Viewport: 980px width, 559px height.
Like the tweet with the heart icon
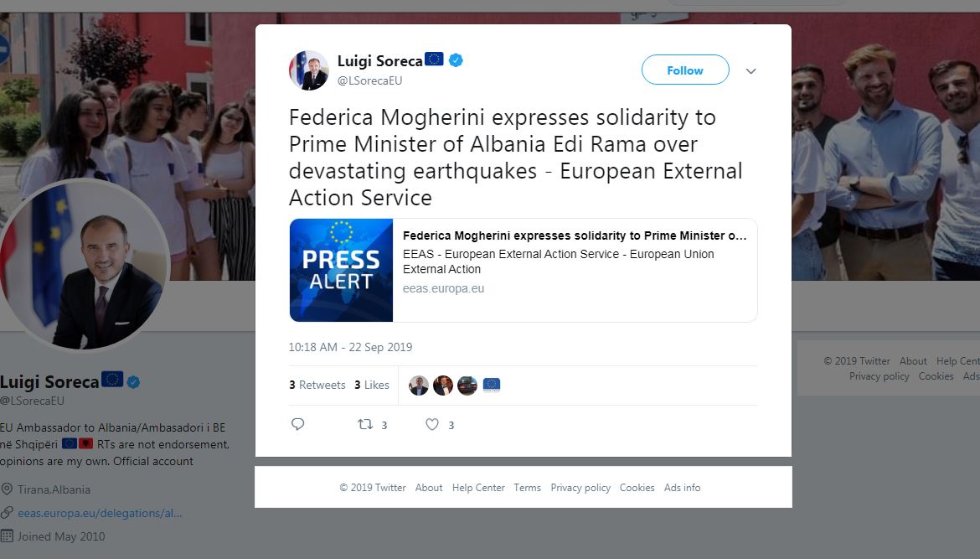pos(432,425)
